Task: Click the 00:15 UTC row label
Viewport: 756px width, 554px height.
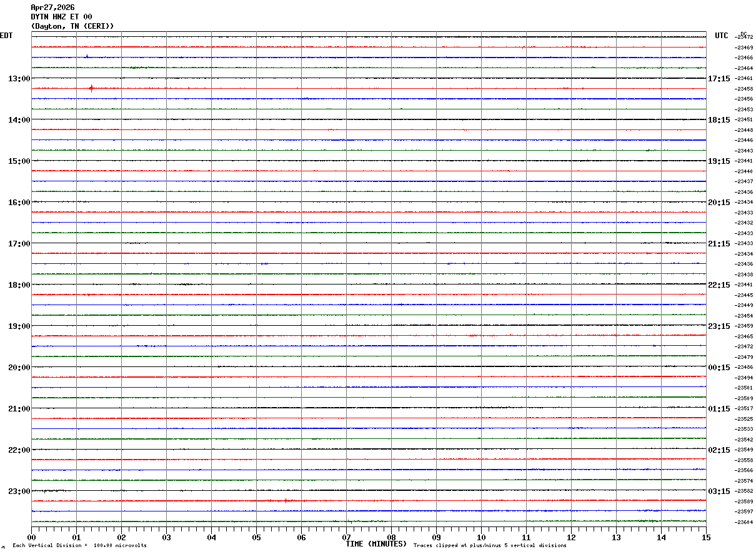Action: pos(719,368)
